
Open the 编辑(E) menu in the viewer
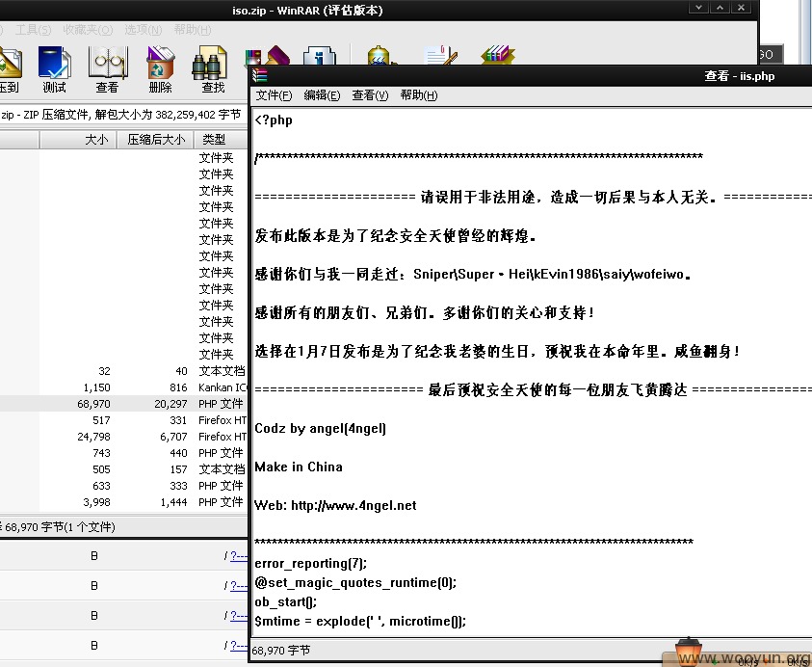pyautogui.click(x=322, y=95)
